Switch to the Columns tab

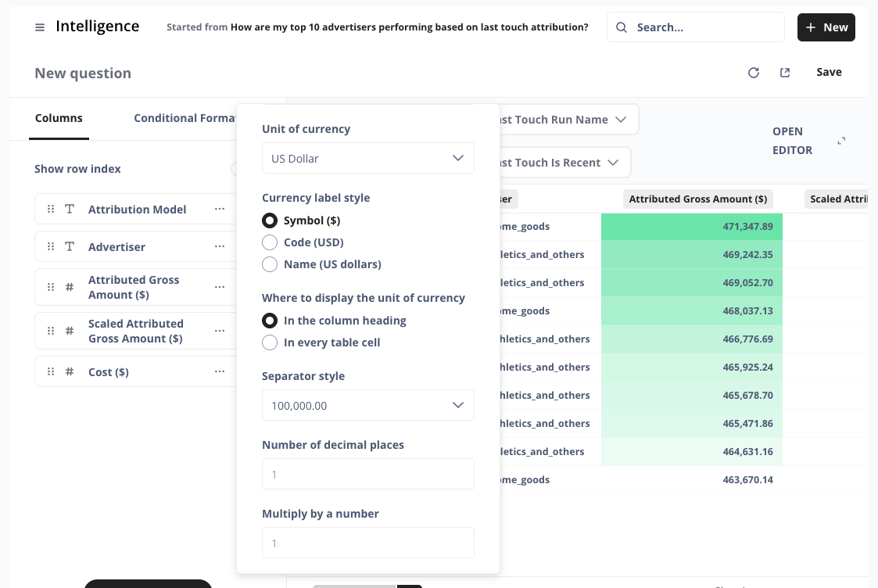click(x=59, y=119)
